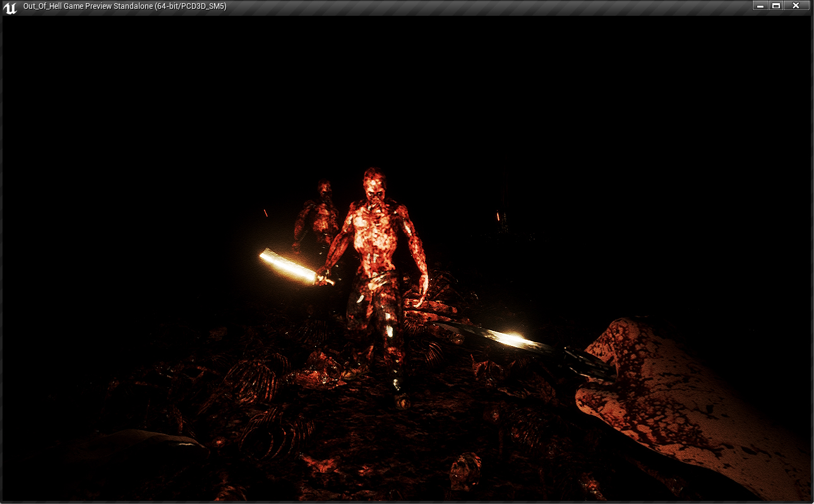
Task: Click the Unreal Engine logo icon
Action: coord(10,7)
